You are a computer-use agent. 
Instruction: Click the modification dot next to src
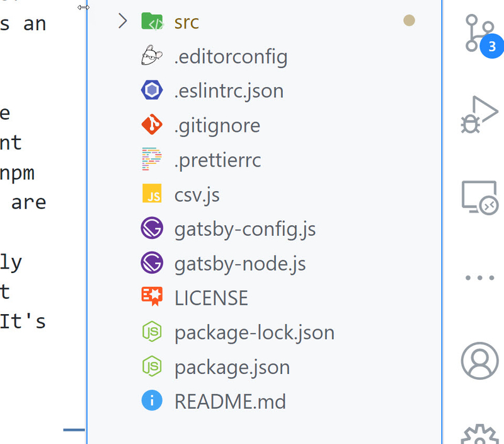[409, 20]
